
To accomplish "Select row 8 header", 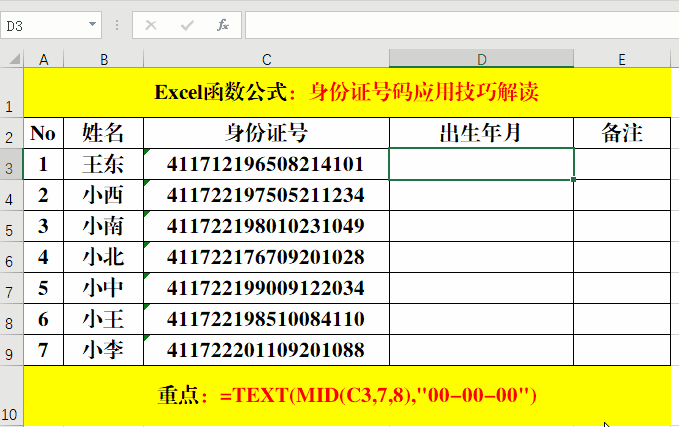I will [11, 319].
